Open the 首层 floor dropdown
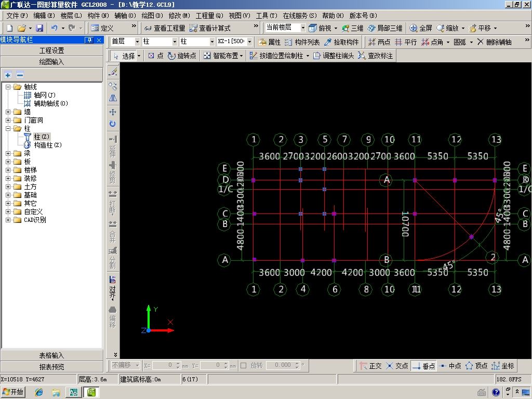Viewport: 532px width, 399px height. [137, 42]
